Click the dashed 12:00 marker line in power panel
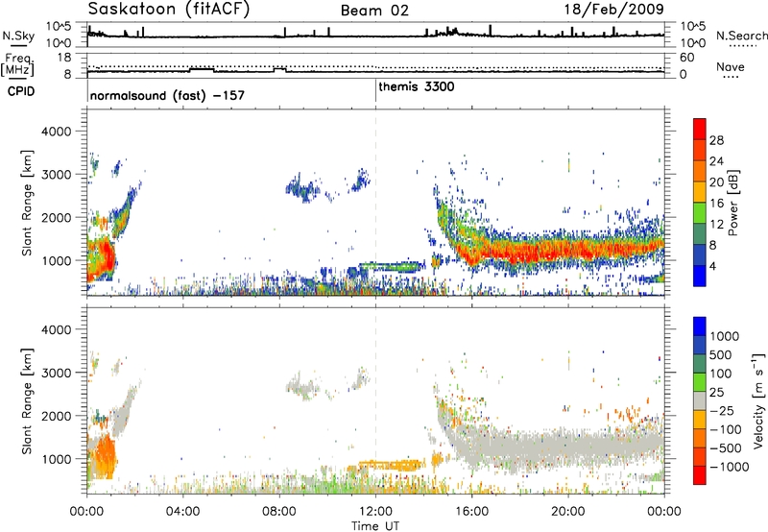 pos(375,203)
